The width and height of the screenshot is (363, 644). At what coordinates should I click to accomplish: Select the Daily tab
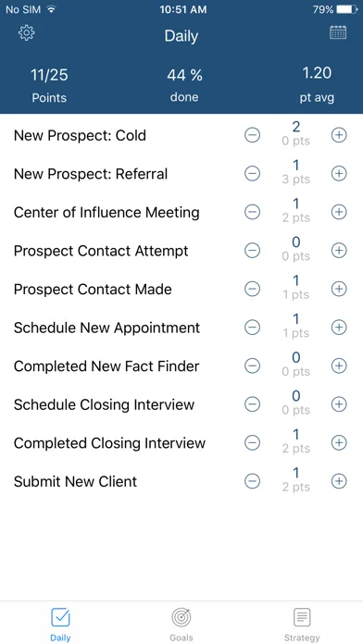click(x=60, y=625)
